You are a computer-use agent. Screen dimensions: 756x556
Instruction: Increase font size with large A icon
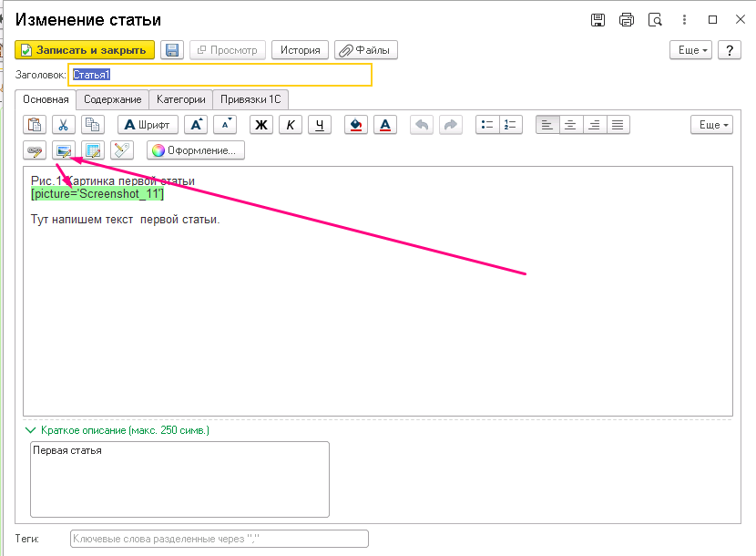[x=196, y=125]
